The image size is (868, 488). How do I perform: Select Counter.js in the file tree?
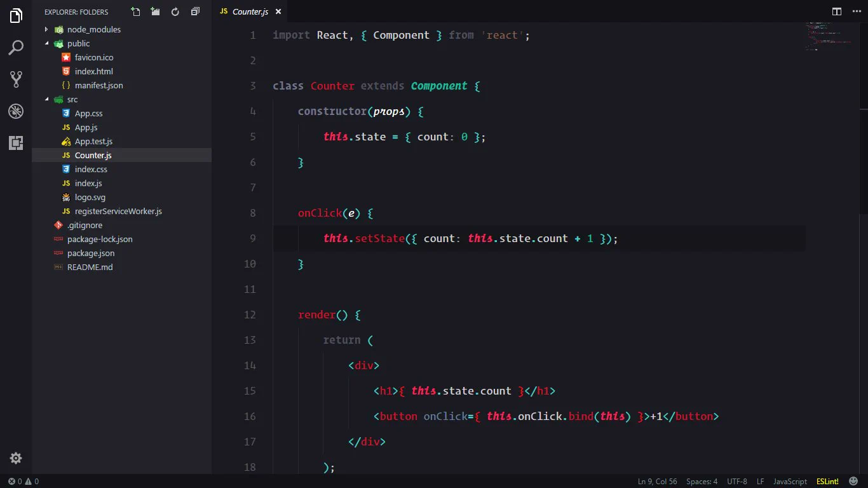pyautogui.click(x=121, y=155)
